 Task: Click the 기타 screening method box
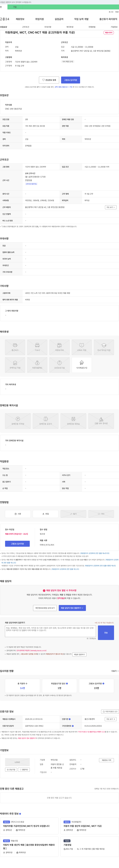[x=101, y=514]
